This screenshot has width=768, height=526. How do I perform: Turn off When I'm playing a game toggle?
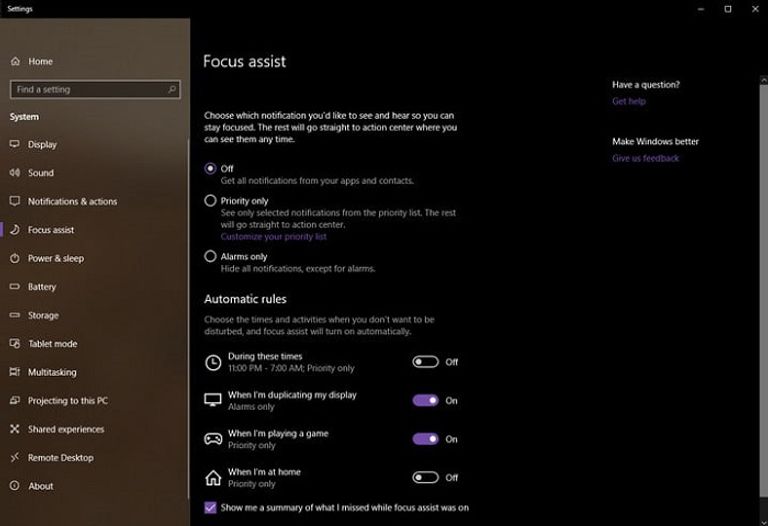[425, 439]
